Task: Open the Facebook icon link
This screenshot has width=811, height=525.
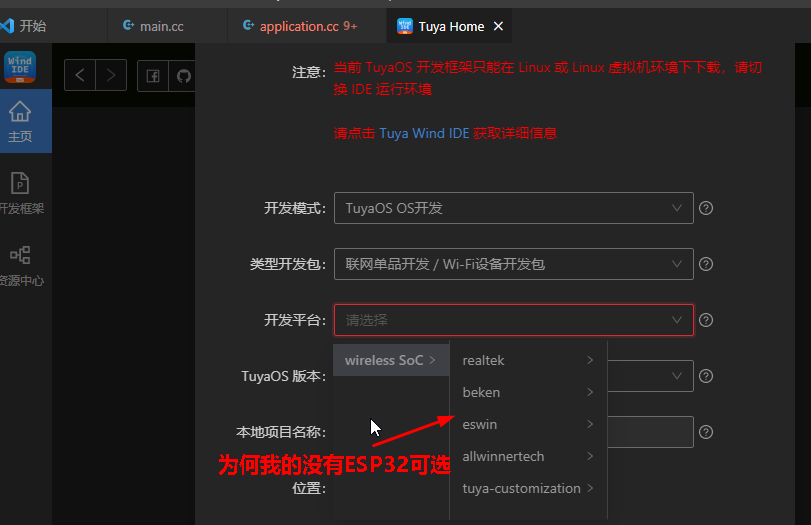Action: point(153,76)
